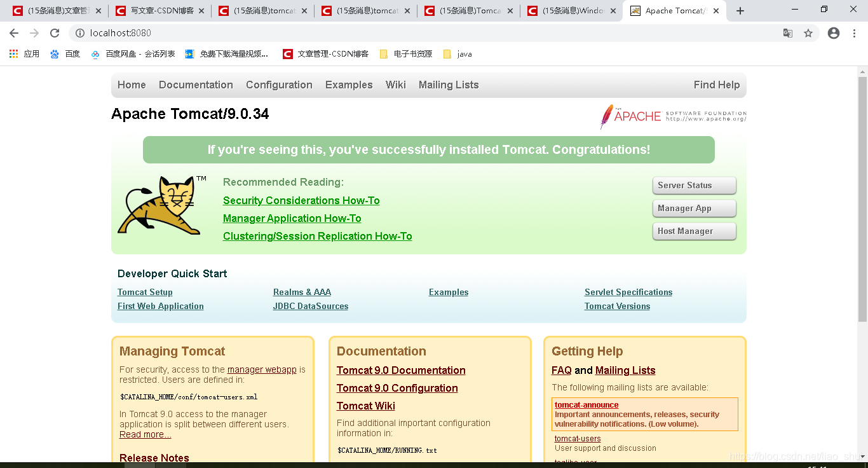Open Find Help in navigation bar
Viewport: 868px width, 468px height.
(x=717, y=85)
